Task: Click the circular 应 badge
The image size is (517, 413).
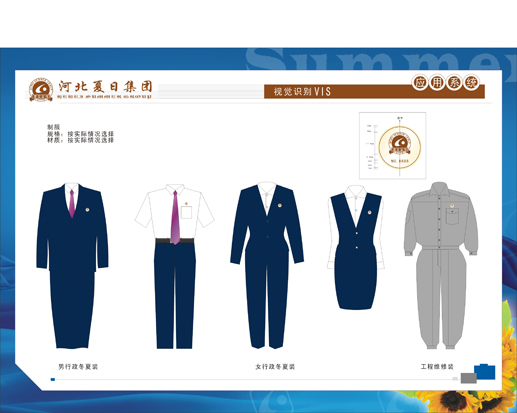Action: tap(420, 82)
